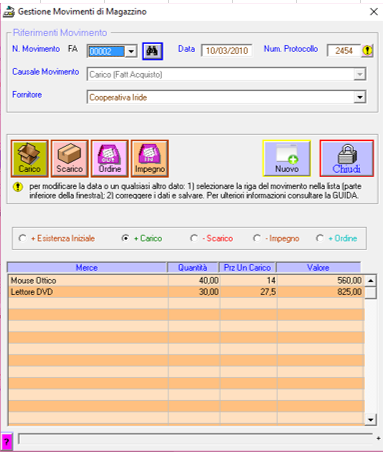Click the table scrollbar up arrow

point(370,281)
